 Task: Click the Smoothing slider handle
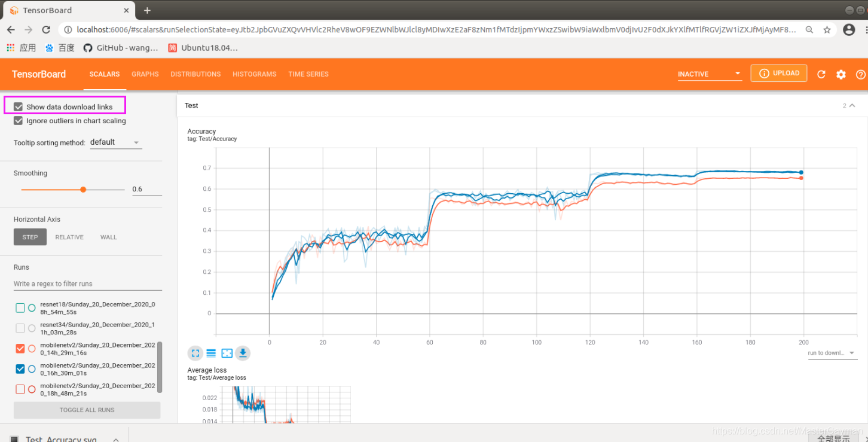83,190
